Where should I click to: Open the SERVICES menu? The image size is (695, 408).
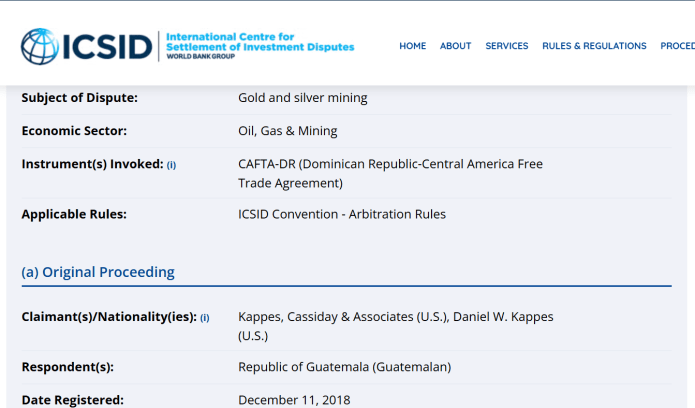[x=507, y=46]
